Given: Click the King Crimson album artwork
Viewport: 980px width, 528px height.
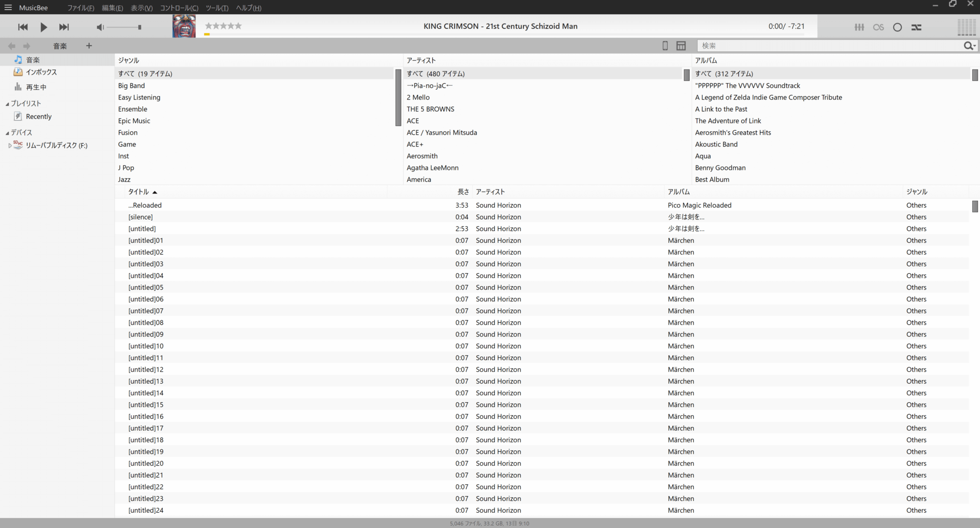Looking at the screenshot, I should tap(184, 26).
